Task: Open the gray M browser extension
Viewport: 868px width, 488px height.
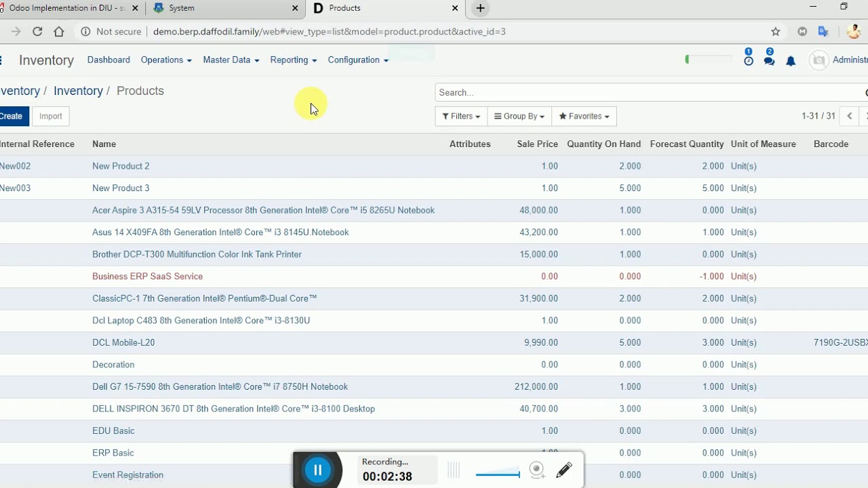Action: point(802,32)
